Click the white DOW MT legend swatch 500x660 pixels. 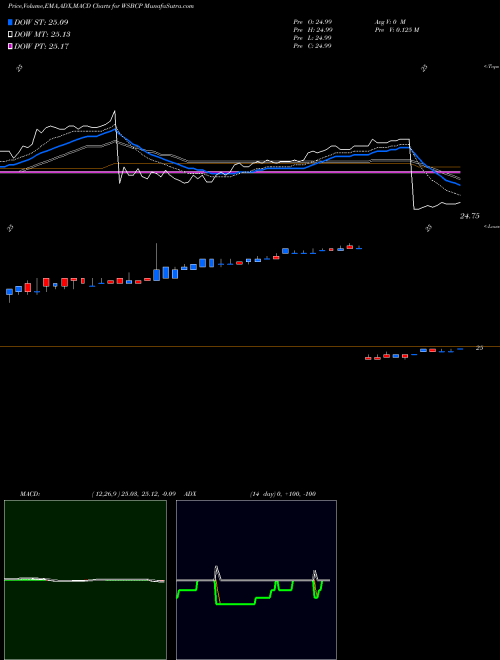point(10,35)
